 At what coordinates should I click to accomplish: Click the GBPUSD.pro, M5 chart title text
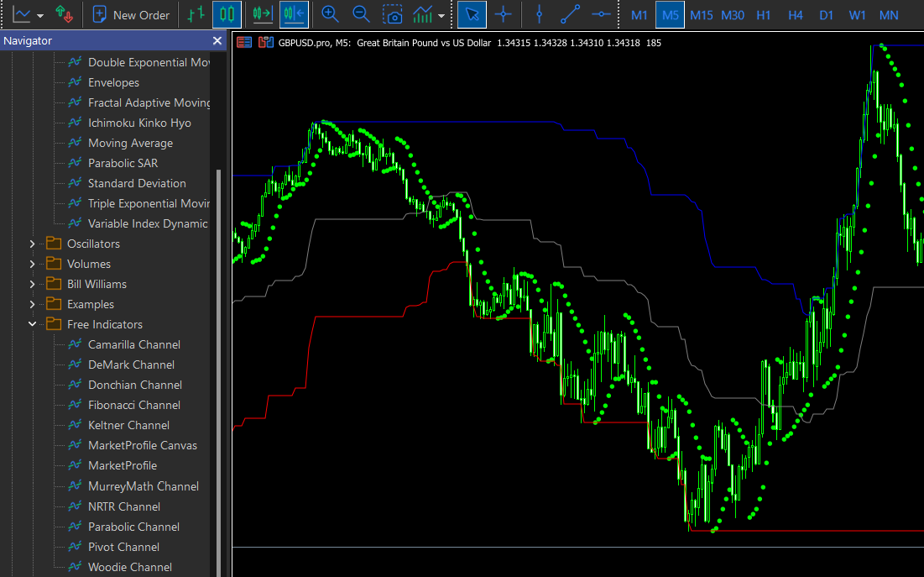click(x=314, y=43)
